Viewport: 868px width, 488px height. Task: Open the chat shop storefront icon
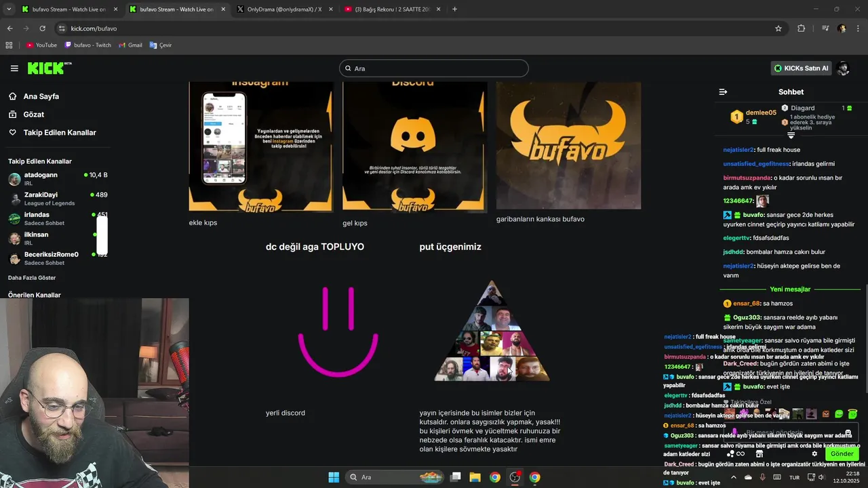pyautogui.click(x=759, y=454)
